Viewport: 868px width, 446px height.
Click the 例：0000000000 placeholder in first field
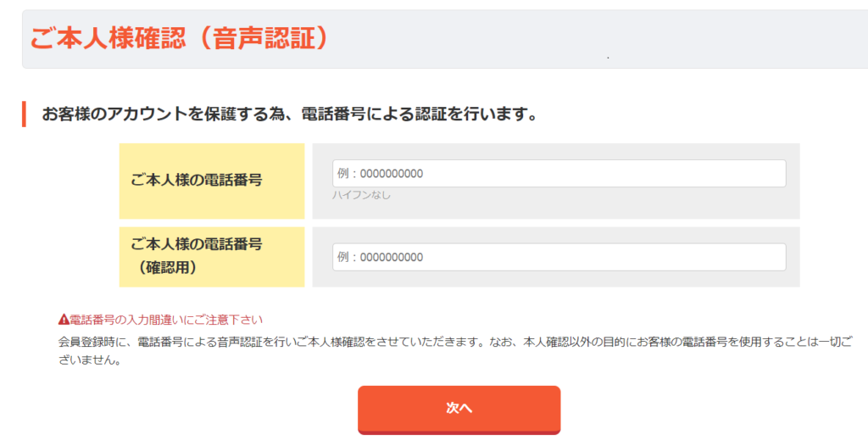381,174
